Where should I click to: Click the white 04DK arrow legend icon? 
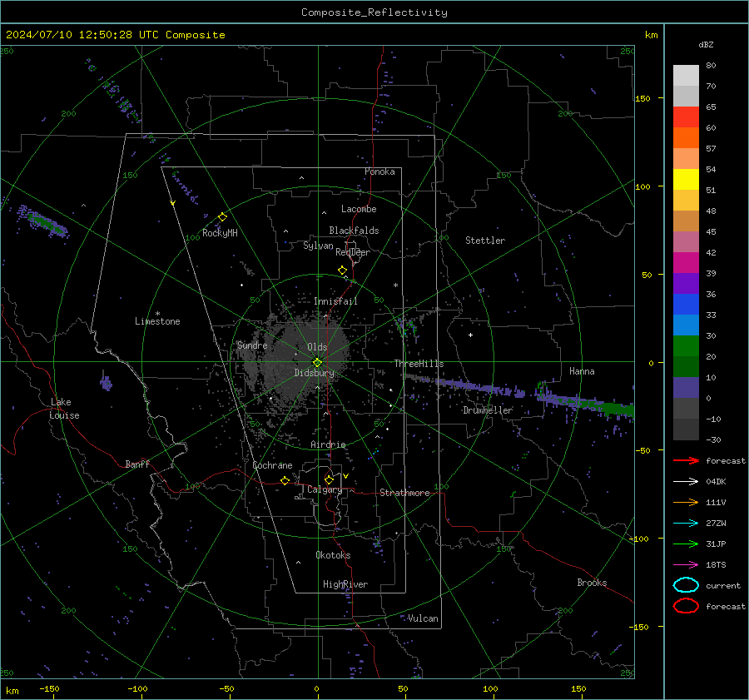pos(686,482)
